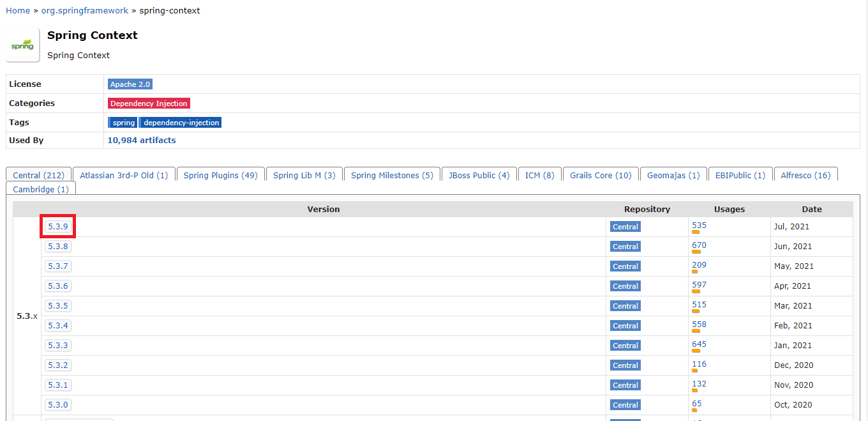Click the Central badge in the 5.3.5 row
This screenshot has height=421, width=868.
click(625, 306)
